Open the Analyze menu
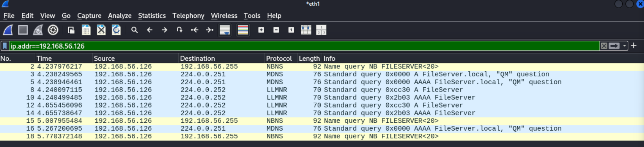The height and width of the screenshot is (147, 644). 120,16
